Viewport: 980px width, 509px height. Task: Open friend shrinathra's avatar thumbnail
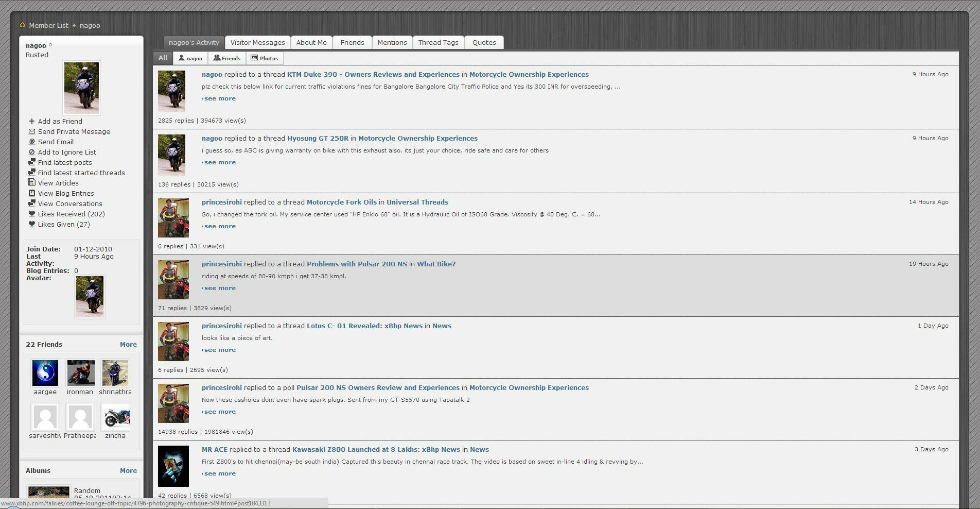pyautogui.click(x=115, y=373)
